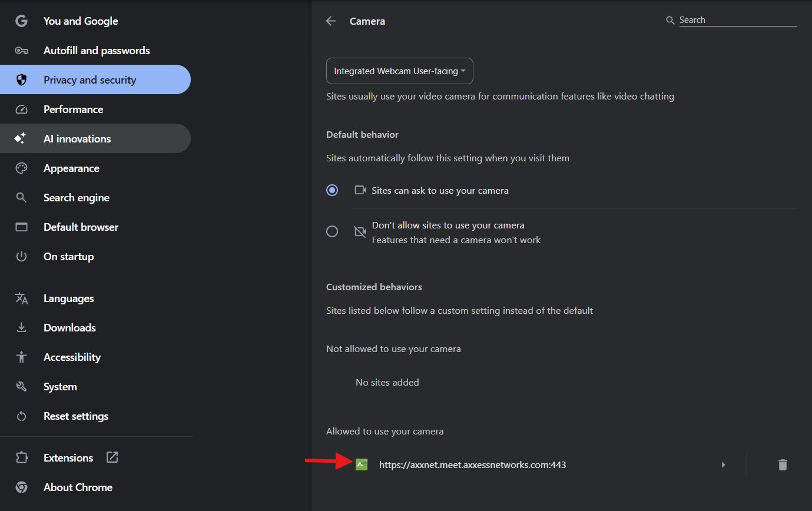Open the Downloads settings section
812x511 pixels.
point(69,328)
